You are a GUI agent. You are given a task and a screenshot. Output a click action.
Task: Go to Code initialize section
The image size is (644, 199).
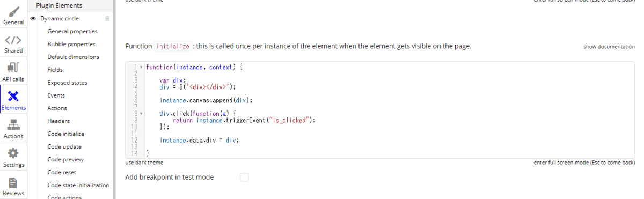[65, 134]
